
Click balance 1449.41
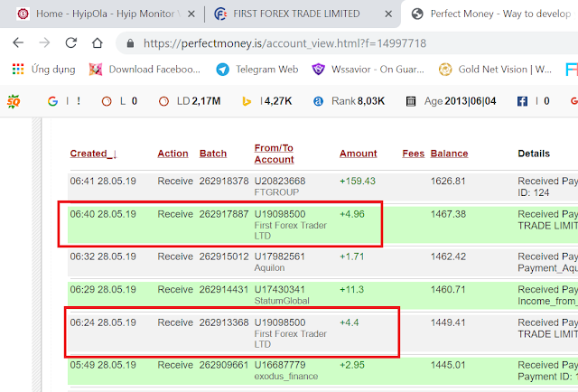tap(448, 322)
